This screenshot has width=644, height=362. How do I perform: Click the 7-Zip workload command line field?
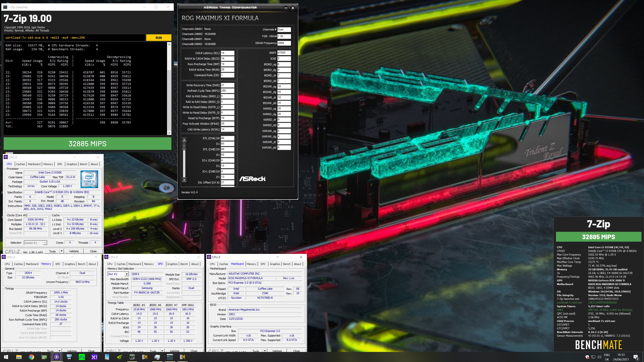74,38
